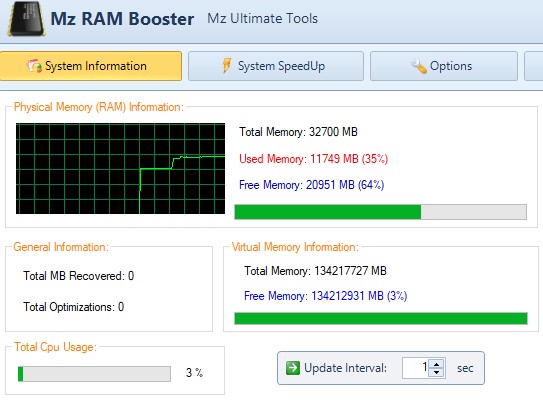Click 'Total MB Recovered: 0' text
Image resolution: width=543 pixels, height=404 pixels.
tap(79, 276)
